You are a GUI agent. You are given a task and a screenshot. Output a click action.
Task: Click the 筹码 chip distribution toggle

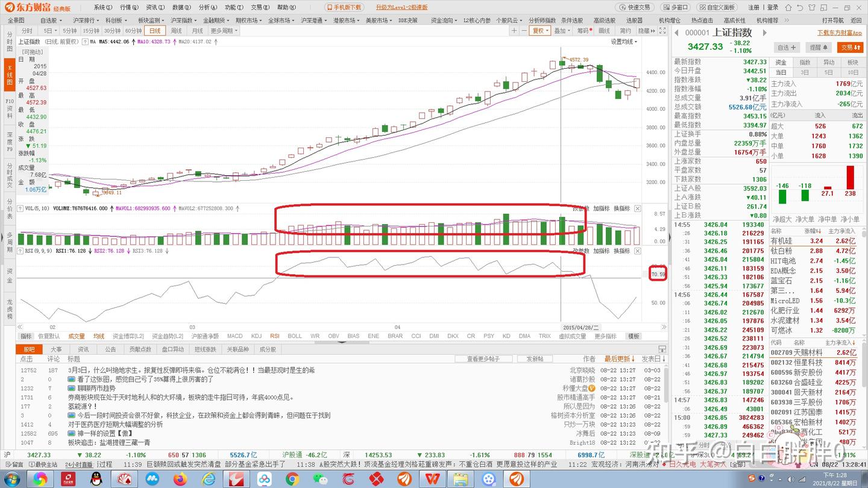click(x=583, y=31)
